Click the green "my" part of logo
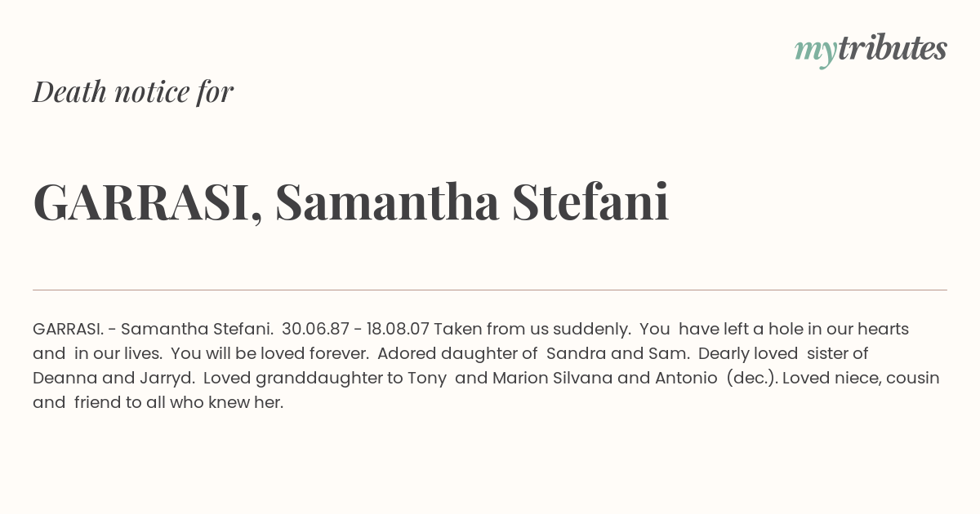Screen dimensions: 980x514 point(816,52)
